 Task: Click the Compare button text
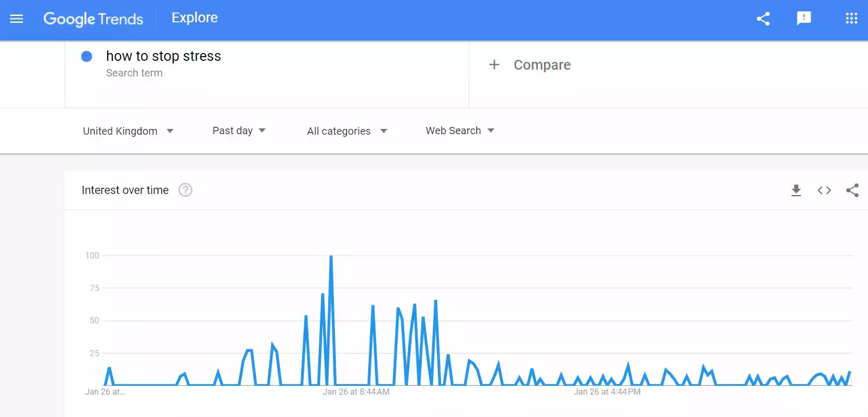click(x=542, y=65)
